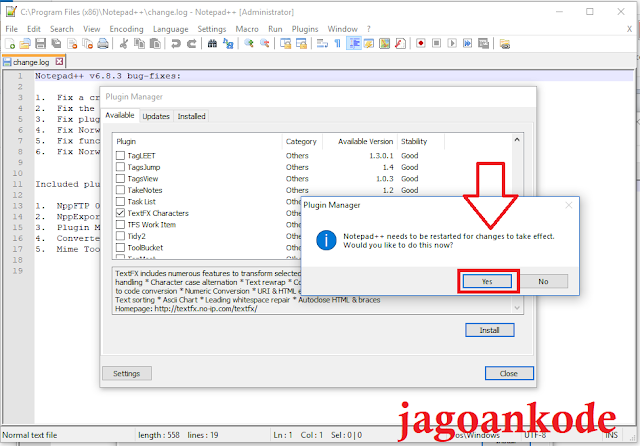The image size is (640, 446).
Task: Open the Encoding menu
Action: point(127,29)
